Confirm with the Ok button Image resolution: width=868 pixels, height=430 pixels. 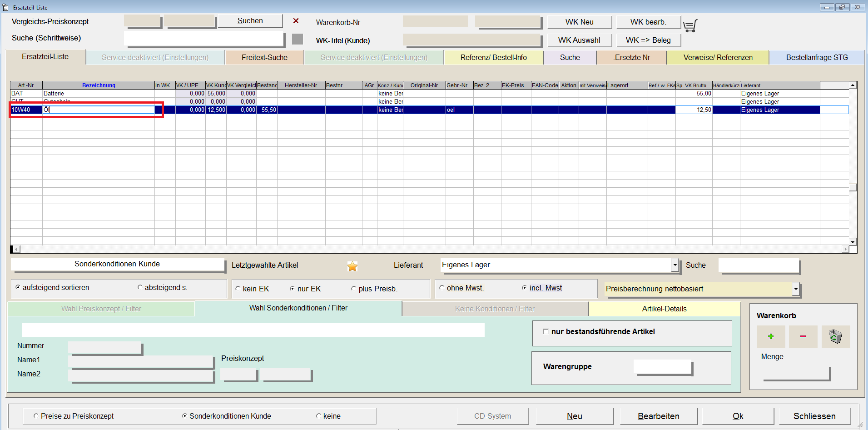pyautogui.click(x=738, y=416)
